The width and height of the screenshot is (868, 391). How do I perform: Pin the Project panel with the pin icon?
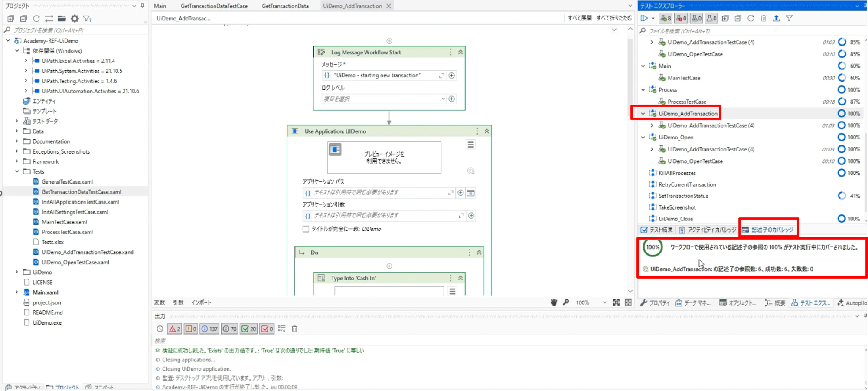(x=143, y=6)
